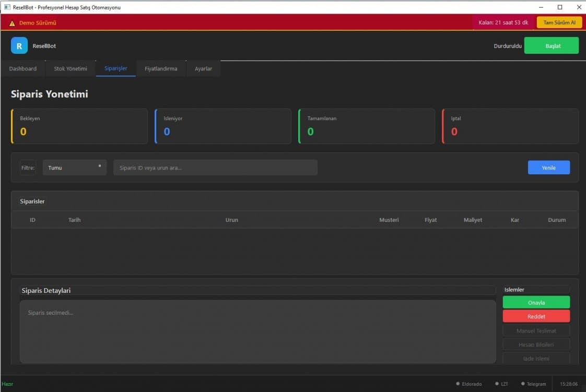Viewport: 586px width, 392px height.
Task: Sort by the Tarih column header
Action: [74, 220]
